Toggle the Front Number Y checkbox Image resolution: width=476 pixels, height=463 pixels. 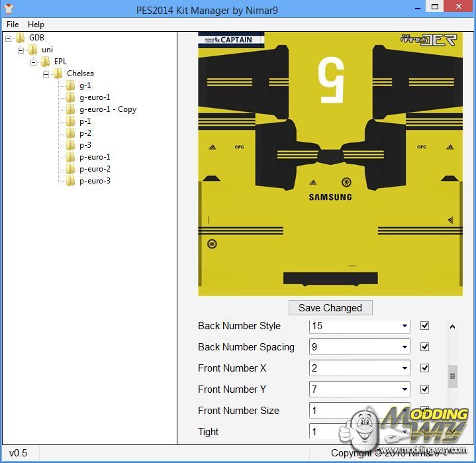[x=425, y=389]
